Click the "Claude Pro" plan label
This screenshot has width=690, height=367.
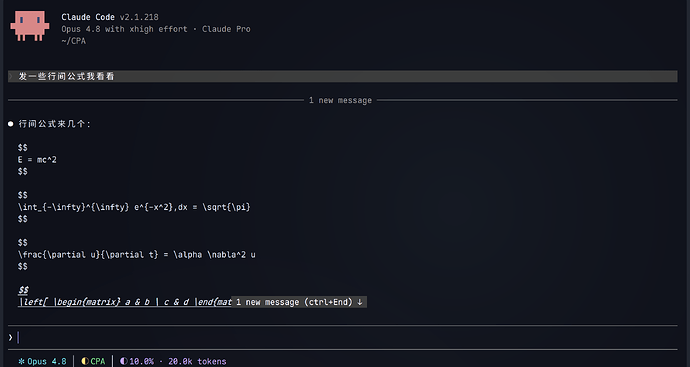226,29
